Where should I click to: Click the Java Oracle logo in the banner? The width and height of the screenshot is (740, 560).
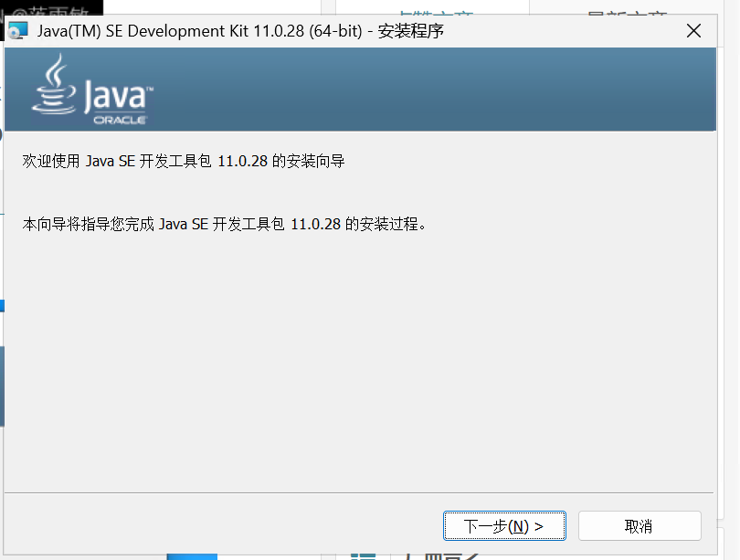[x=92, y=90]
